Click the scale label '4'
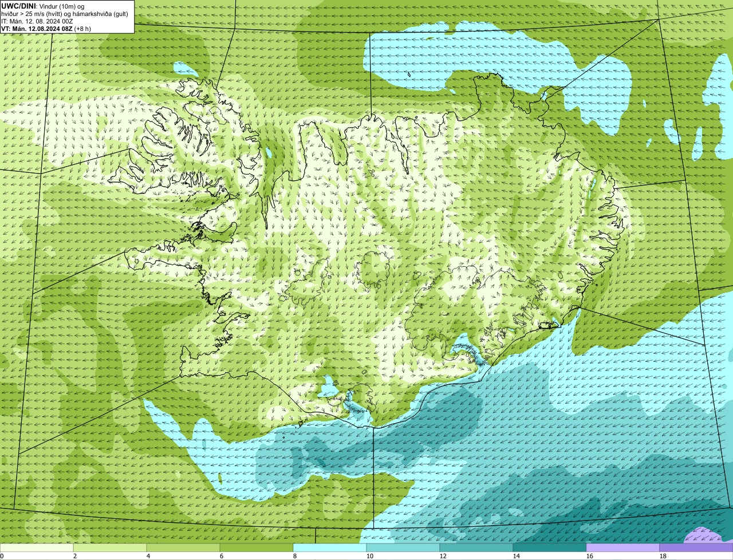Image resolution: width=733 pixels, height=560 pixels. click(148, 556)
